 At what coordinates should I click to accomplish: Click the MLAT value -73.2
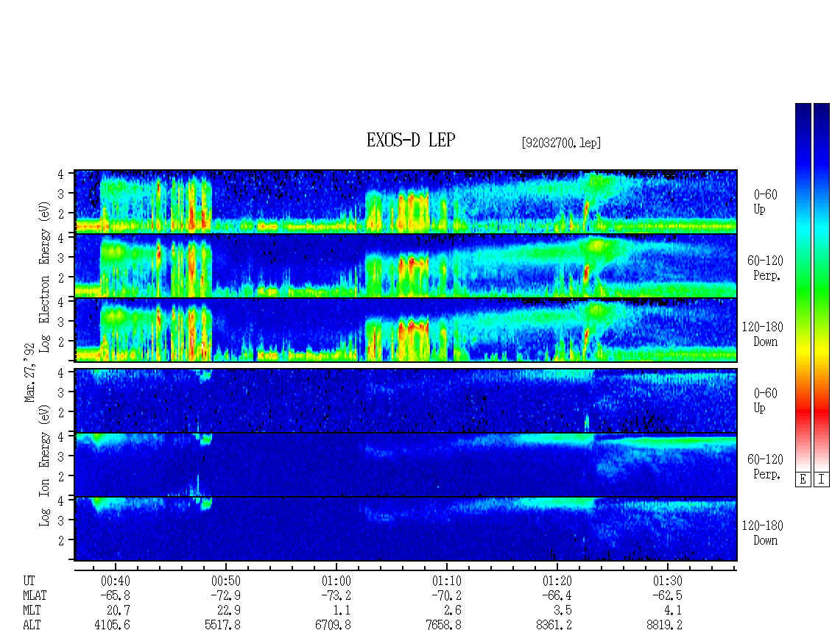click(x=336, y=595)
